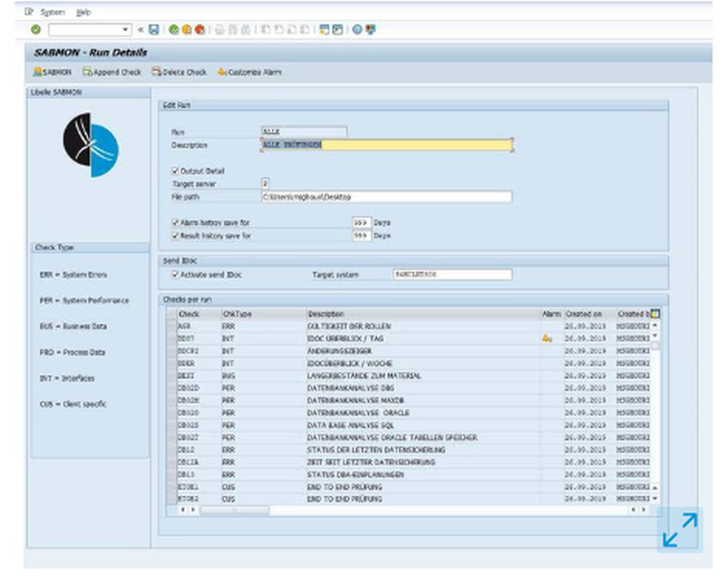The width and height of the screenshot is (728, 576).
Task: Click the green Enter checkmark icon
Action: click(x=36, y=30)
